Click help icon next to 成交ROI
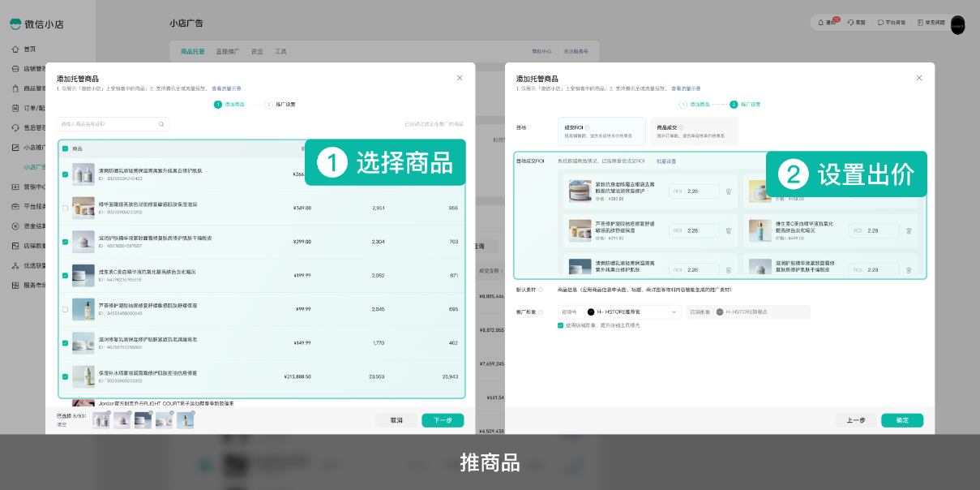The image size is (980, 490). point(587,127)
